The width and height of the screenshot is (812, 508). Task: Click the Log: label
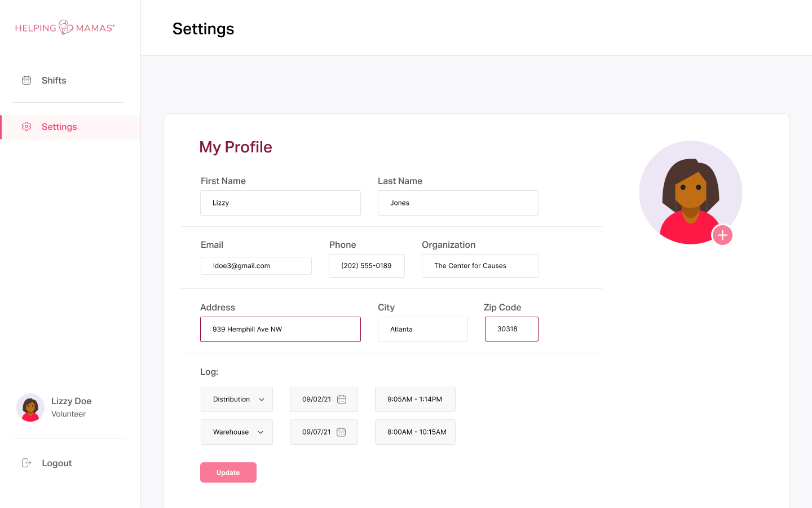(209, 372)
